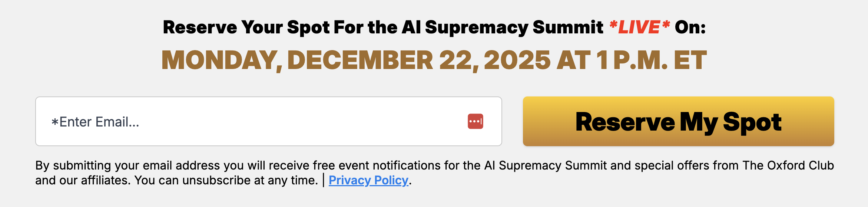This screenshot has width=868, height=207.
Task: Open the Privacy Policy link
Action: (x=368, y=180)
